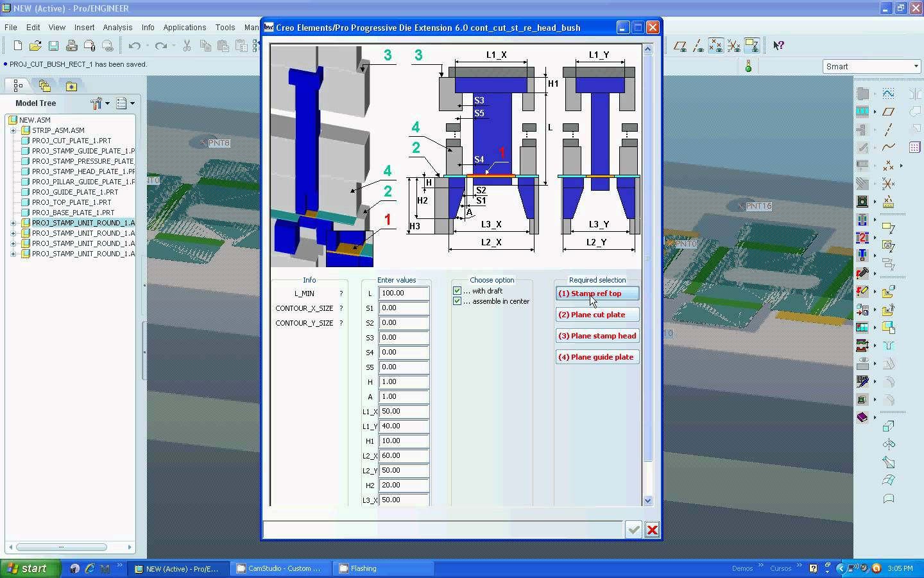Open the Insert menu

pyautogui.click(x=84, y=28)
